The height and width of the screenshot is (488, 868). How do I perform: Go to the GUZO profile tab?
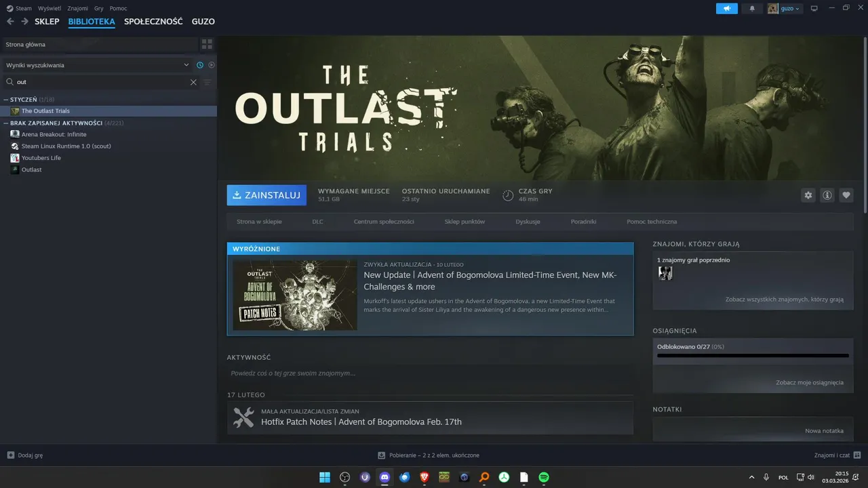203,22
